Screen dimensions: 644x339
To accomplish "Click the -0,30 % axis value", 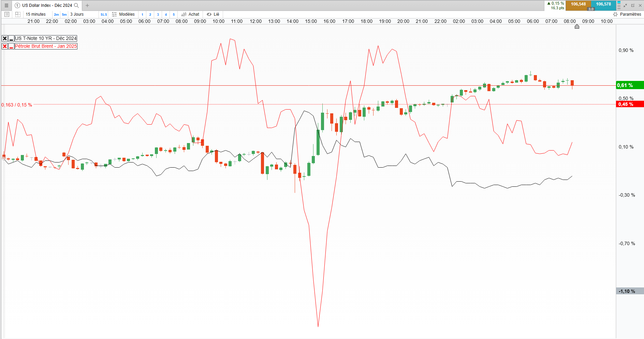I will tap(627, 195).
